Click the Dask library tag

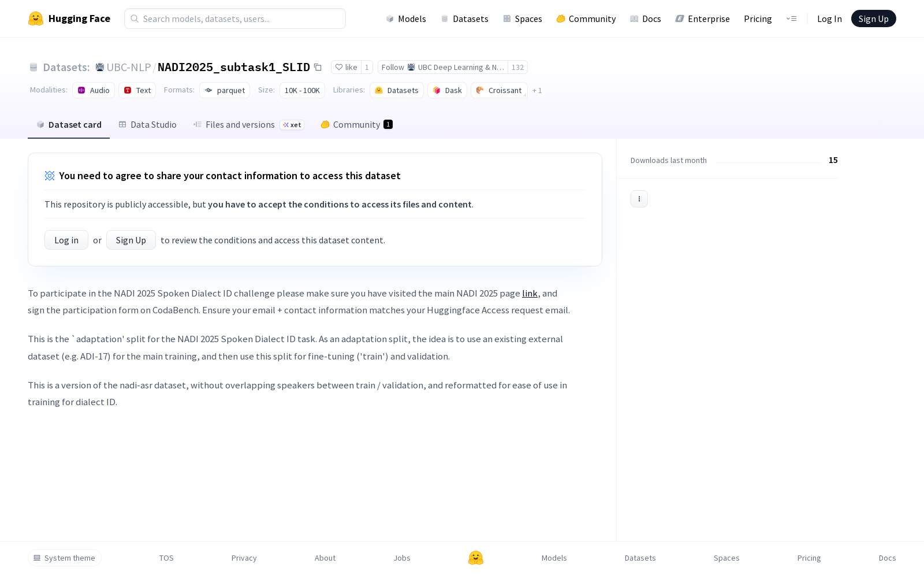447,90
